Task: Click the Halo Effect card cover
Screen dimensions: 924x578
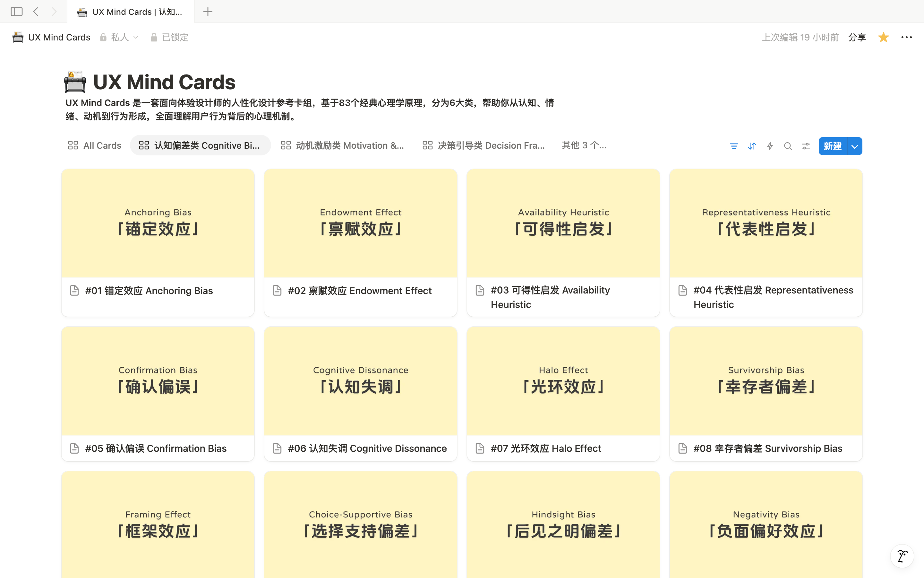Action: click(x=563, y=381)
